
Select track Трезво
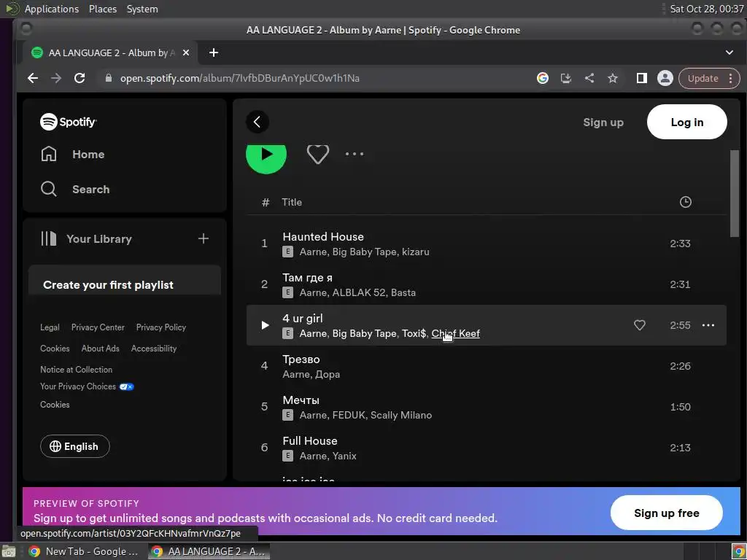click(x=486, y=366)
